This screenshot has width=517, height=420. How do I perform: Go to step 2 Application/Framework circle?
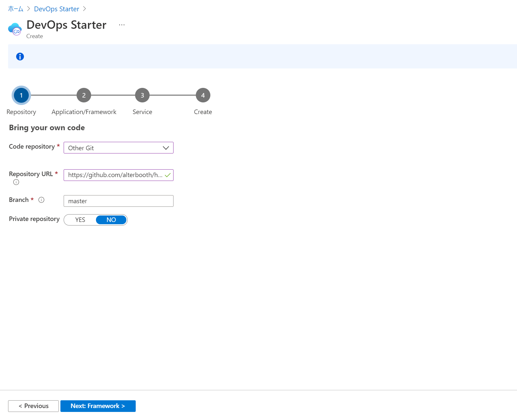click(x=84, y=95)
